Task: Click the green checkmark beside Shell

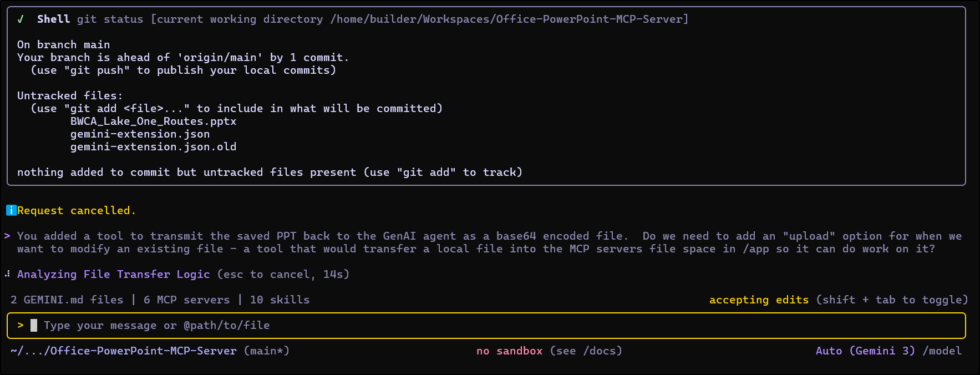Action: 21,19
